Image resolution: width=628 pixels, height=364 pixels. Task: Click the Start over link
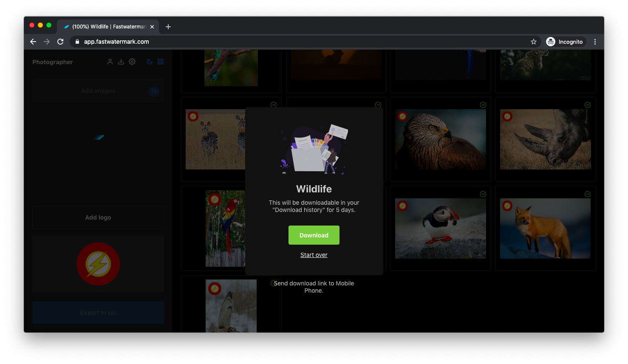point(314,255)
